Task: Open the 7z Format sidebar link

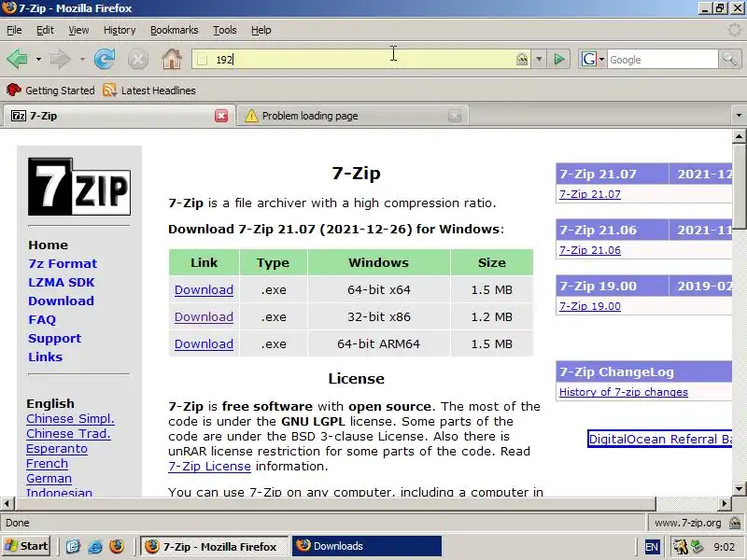Action: 63,263
